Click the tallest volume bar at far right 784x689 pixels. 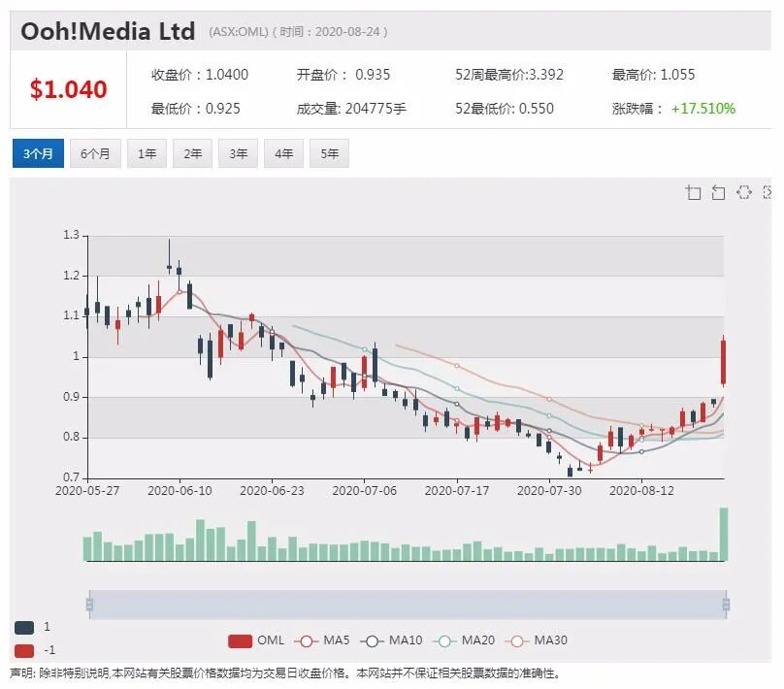coord(724,534)
